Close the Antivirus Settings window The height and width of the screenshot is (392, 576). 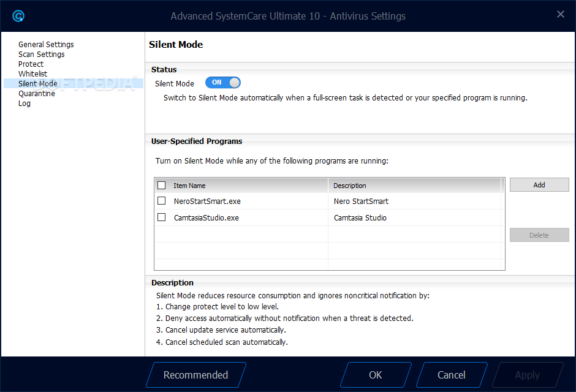[560, 14]
